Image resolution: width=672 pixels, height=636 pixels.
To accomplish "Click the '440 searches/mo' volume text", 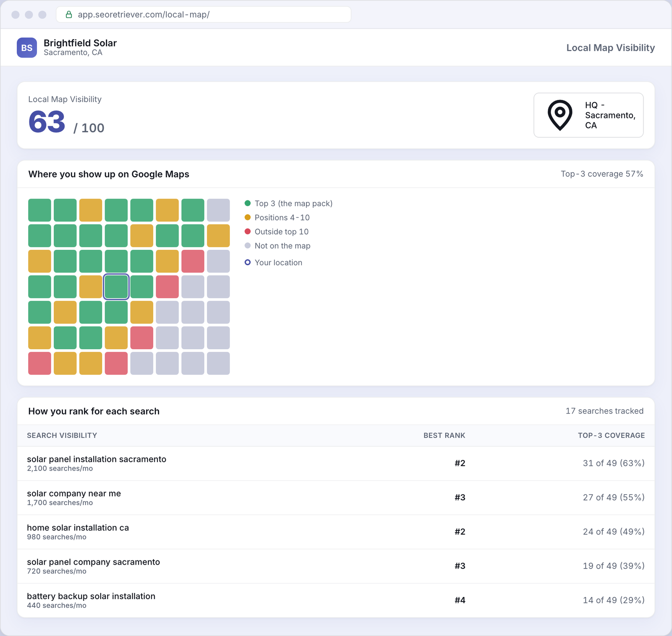I will 57,605.
